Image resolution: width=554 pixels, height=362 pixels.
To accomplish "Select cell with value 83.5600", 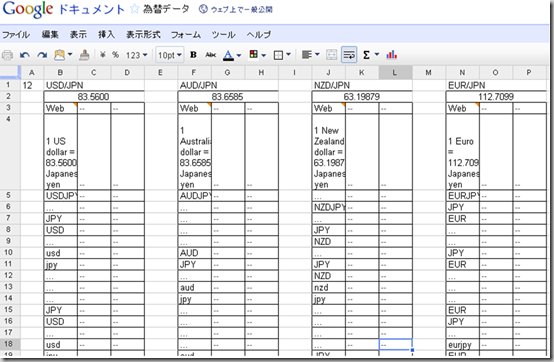I will 94,97.
